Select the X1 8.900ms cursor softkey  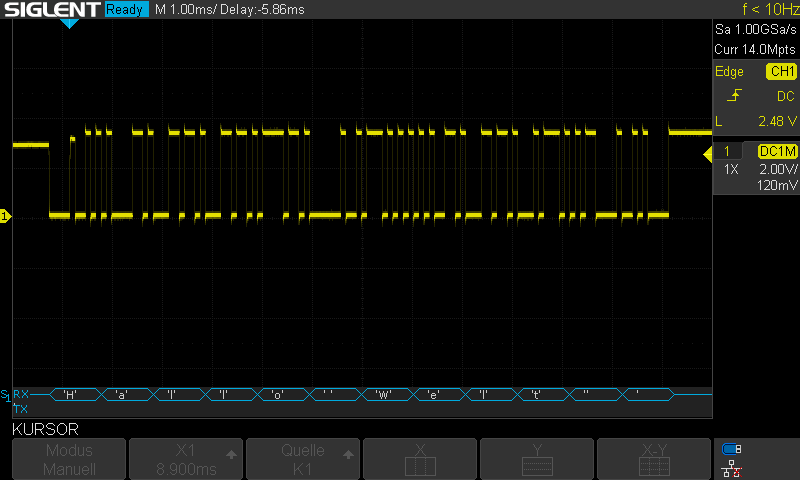[x=186, y=459]
